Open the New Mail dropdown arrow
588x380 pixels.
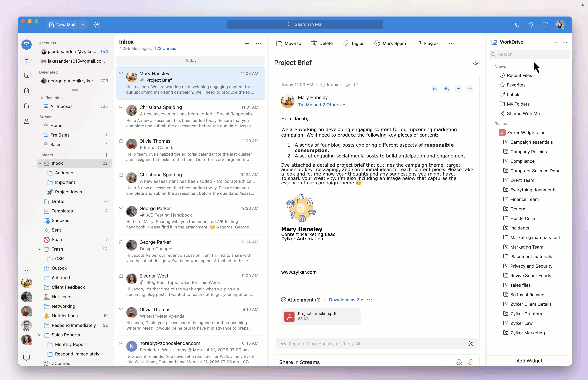tap(83, 24)
